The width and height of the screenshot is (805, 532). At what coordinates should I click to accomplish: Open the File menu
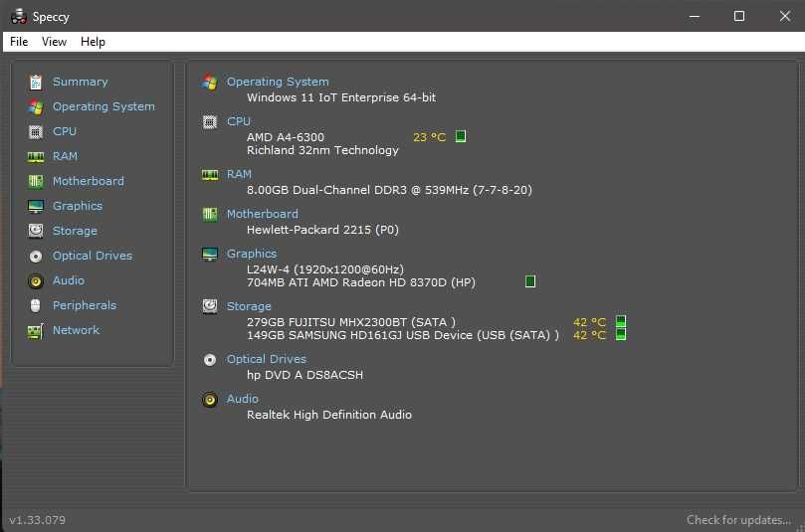click(x=19, y=42)
